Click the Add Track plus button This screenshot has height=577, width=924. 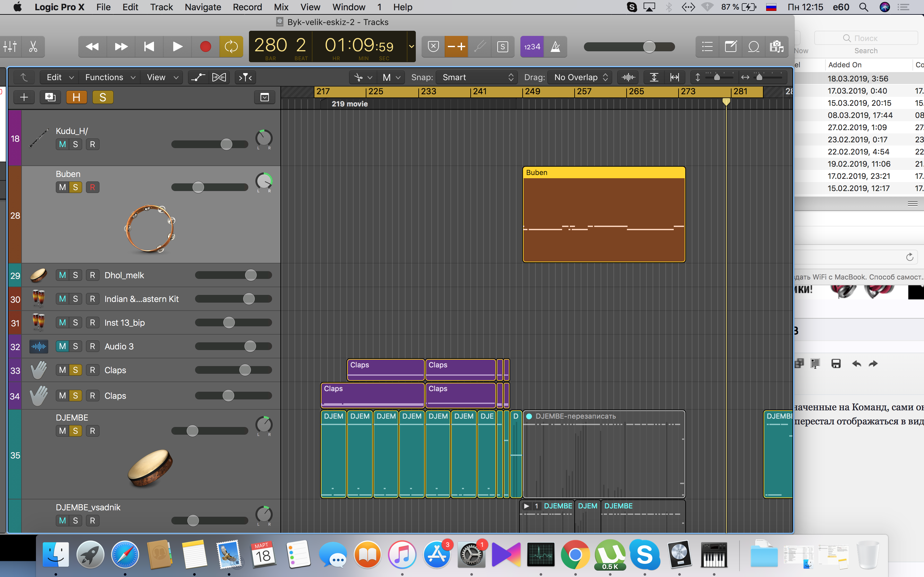coord(24,97)
